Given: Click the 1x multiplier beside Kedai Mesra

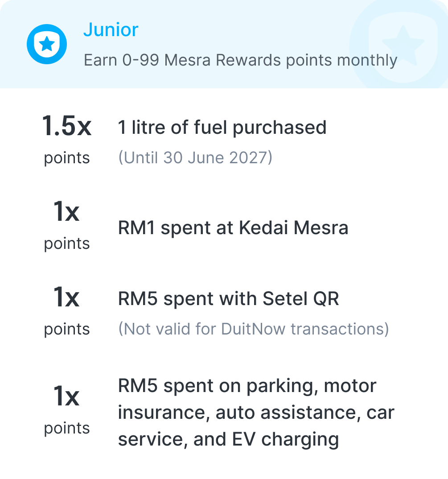Looking at the screenshot, I should coord(66,211).
